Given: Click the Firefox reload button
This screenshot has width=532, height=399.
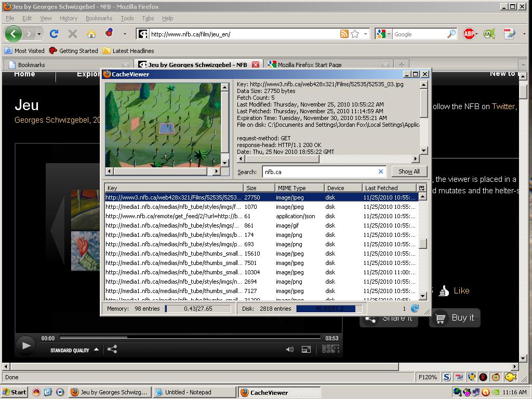Looking at the screenshot, I should pyautogui.click(x=54, y=34).
